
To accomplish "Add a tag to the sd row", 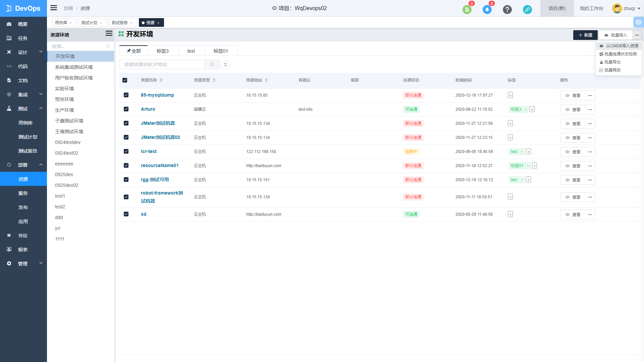I will pos(510,214).
